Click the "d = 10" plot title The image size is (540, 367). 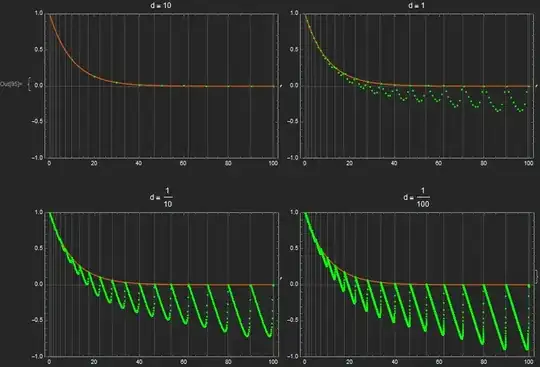tap(161, 5)
